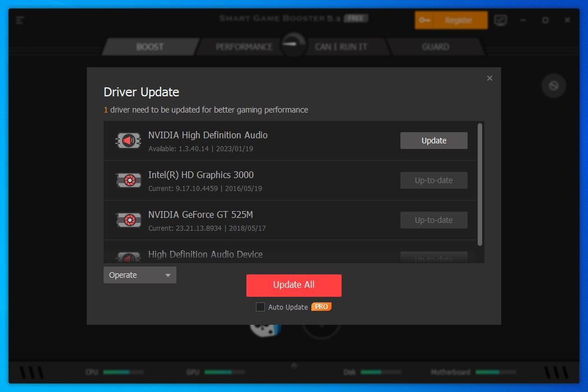Click Up-to-date for Intel(R) HD Graphics 3000
The width and height of the screenshot is (588, 392).
(x=434, y=180)
